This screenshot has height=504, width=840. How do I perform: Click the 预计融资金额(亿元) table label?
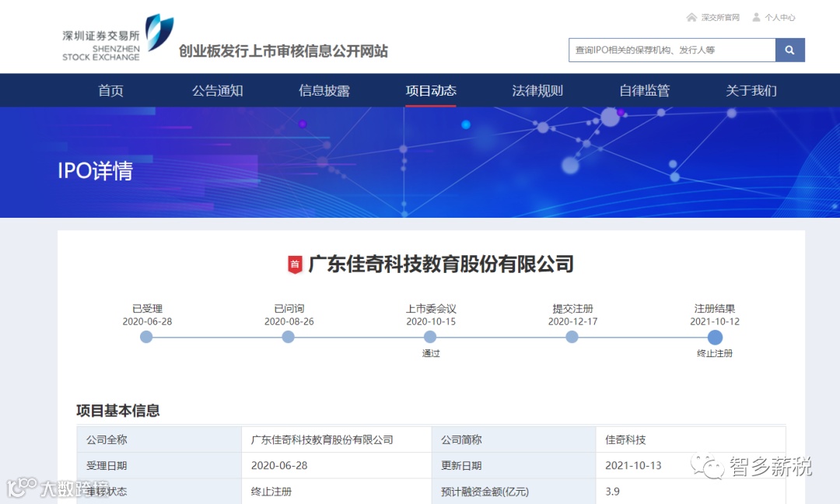click(x=485, y=491)
